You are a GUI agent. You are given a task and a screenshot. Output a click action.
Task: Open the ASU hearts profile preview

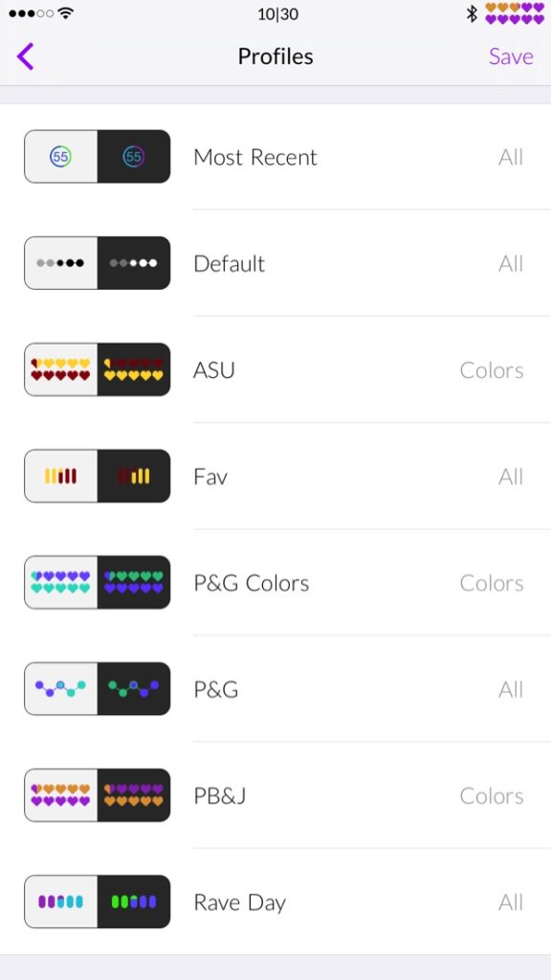point(97,369)
